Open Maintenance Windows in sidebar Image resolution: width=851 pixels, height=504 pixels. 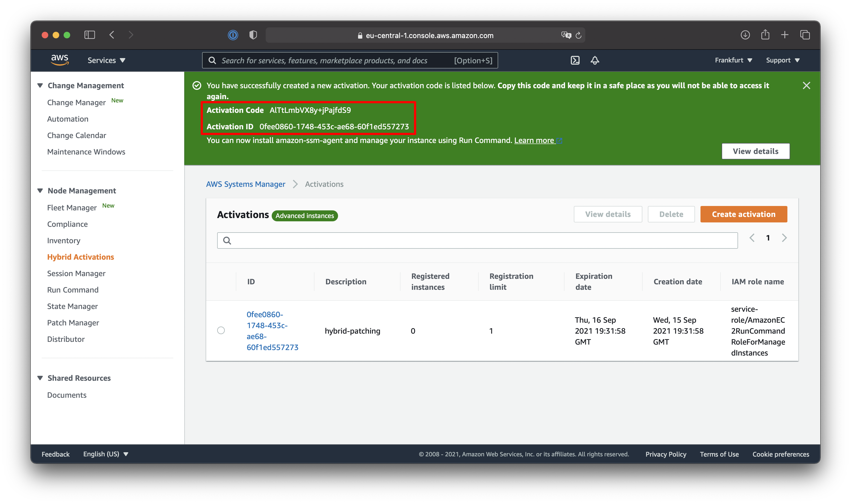(86, 152)
